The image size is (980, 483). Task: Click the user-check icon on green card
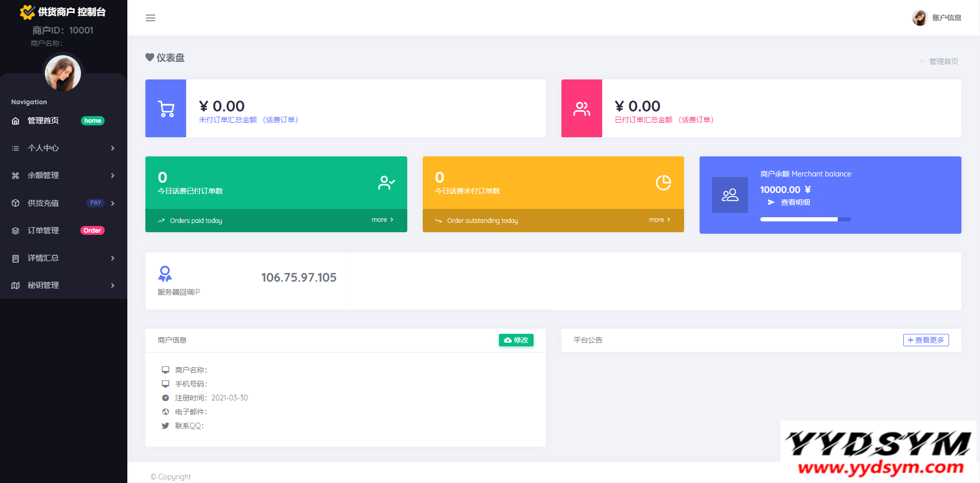pos(386,183)
